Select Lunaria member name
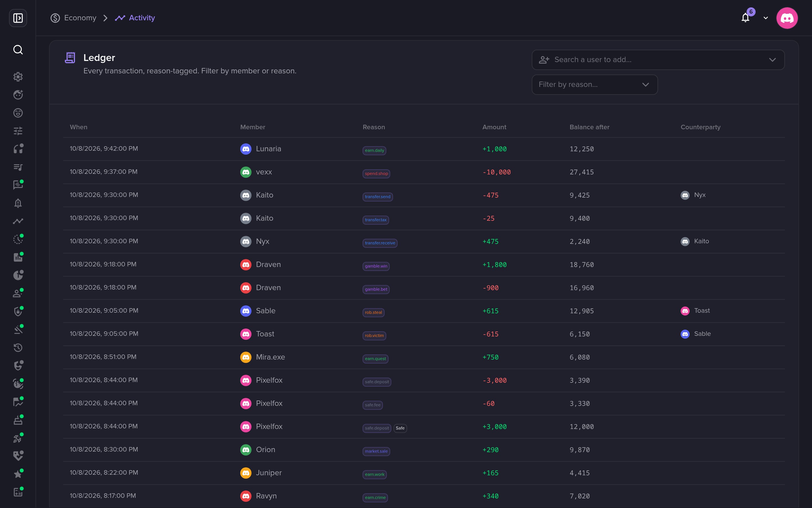The width and height of the screenshot is (812, 508). [x=268, y=149]
